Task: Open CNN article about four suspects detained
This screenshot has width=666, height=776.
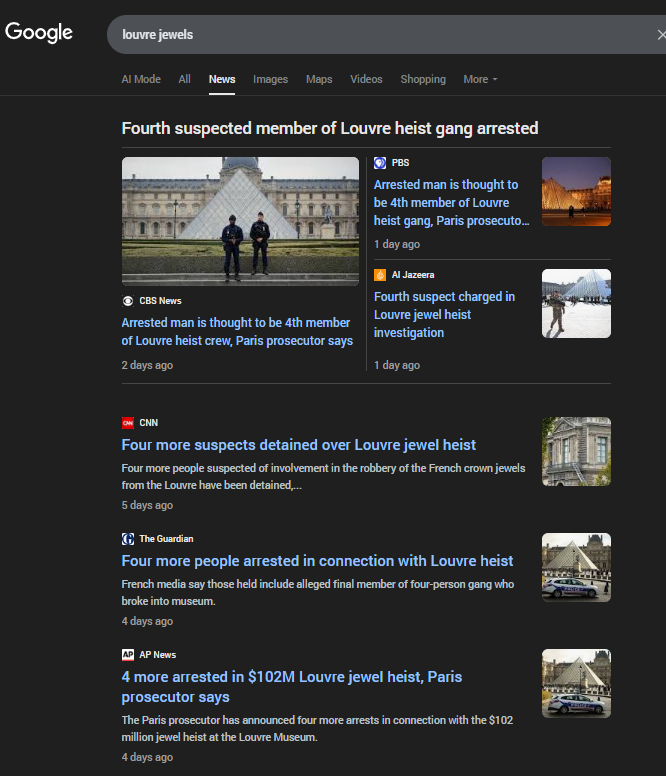Action: coord(298,445)
